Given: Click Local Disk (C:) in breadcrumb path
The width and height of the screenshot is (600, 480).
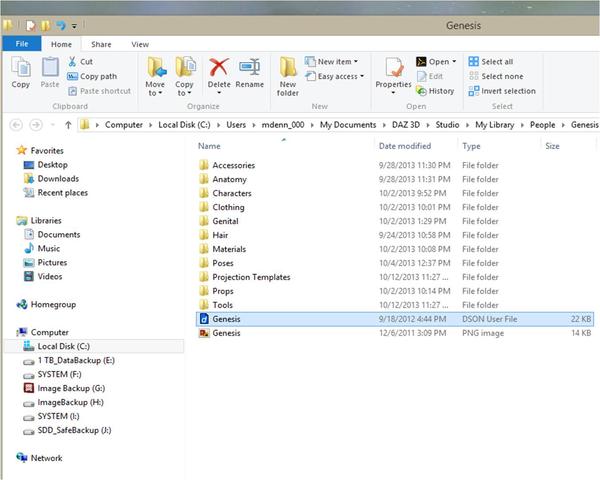Looking at the screenshot, I should pos(184,125).
